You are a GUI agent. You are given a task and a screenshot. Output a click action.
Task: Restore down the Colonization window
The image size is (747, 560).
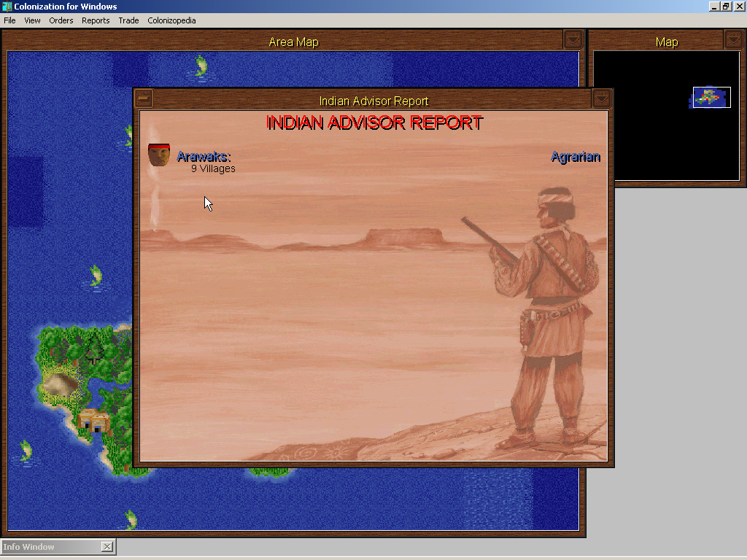click(726, 6)
